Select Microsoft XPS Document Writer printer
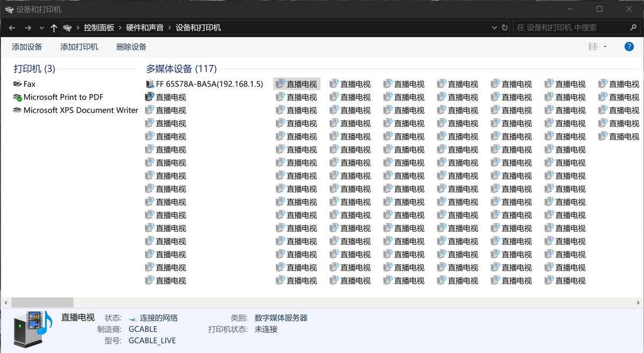644x353 pixels. coord(76,110)
